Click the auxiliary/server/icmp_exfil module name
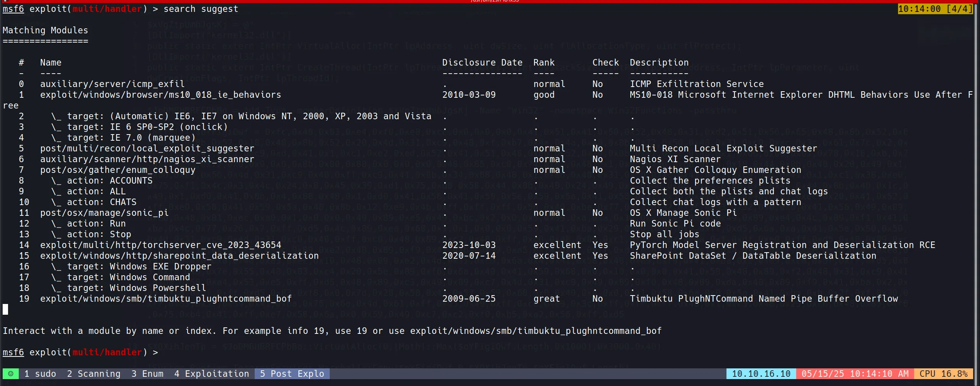 point(112,84)
